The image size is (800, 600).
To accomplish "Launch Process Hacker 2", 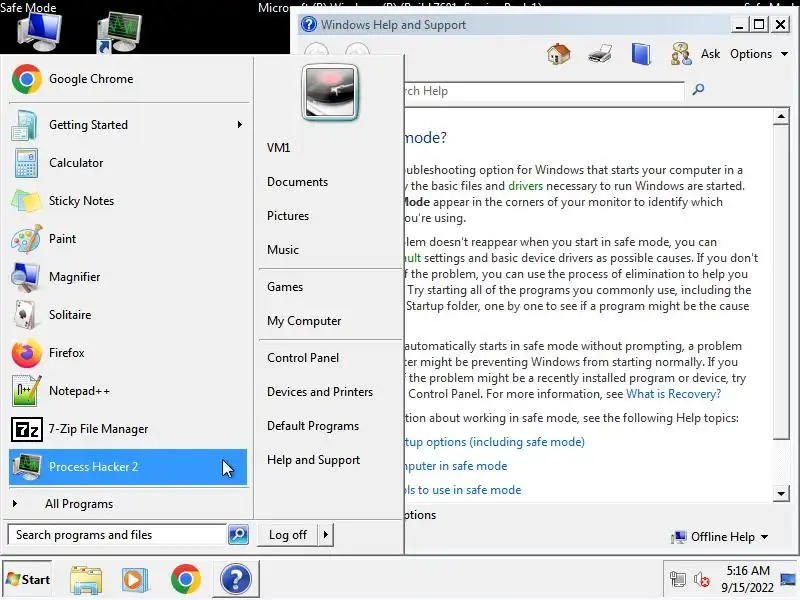I will 128,467.
